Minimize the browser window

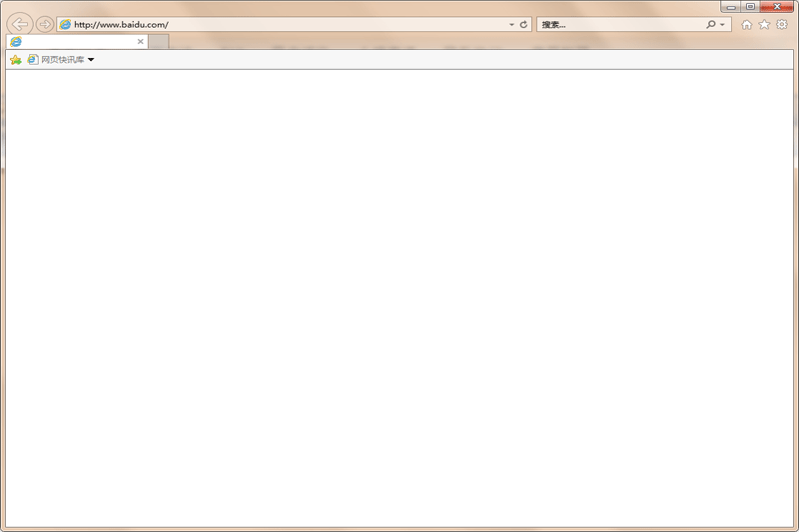tap(731, 7)
